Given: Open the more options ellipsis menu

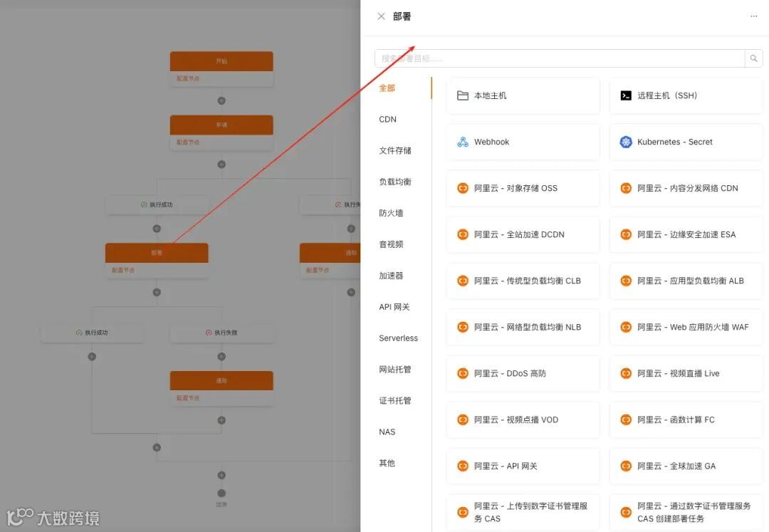Looking at the screenshot, I should point(754,16).
